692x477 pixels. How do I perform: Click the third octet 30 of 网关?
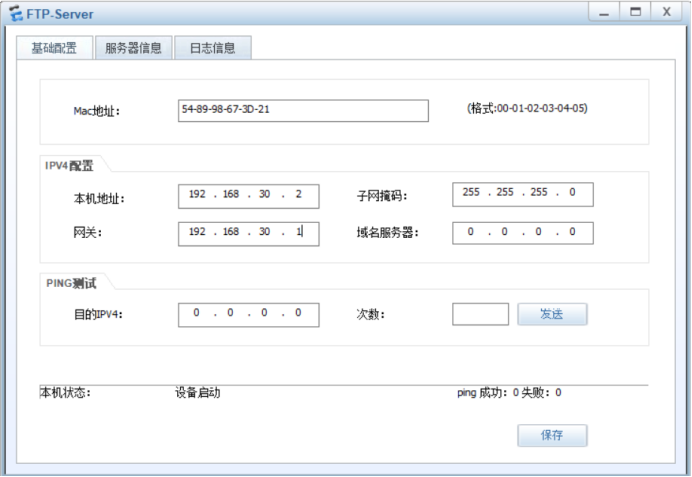[264, 232]
